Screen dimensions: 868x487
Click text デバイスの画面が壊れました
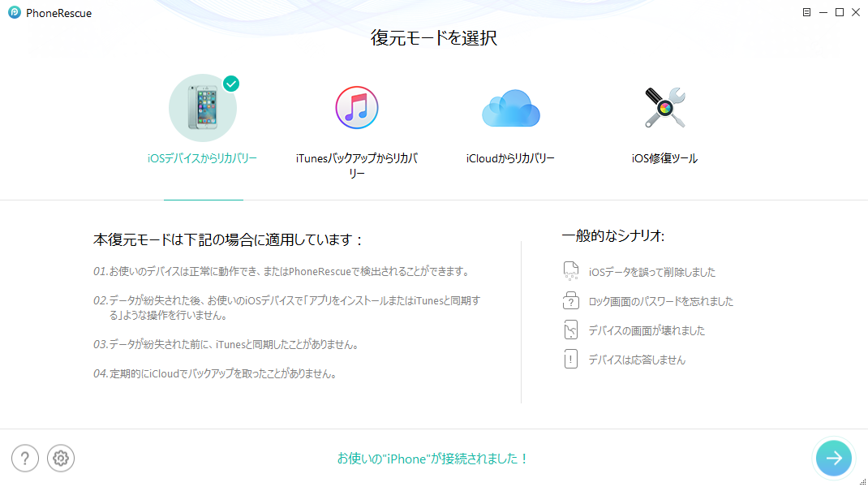[x=647, y=331]
